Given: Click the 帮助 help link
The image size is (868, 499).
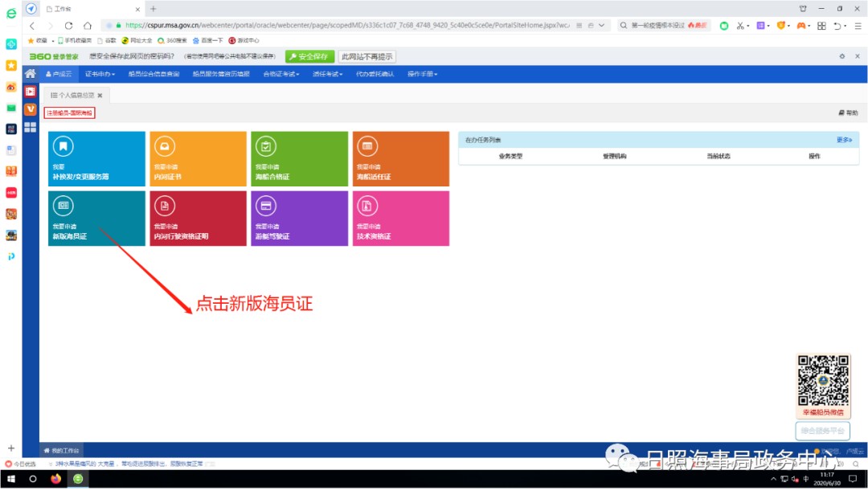Looking at the screenshot, I should 848,112.
